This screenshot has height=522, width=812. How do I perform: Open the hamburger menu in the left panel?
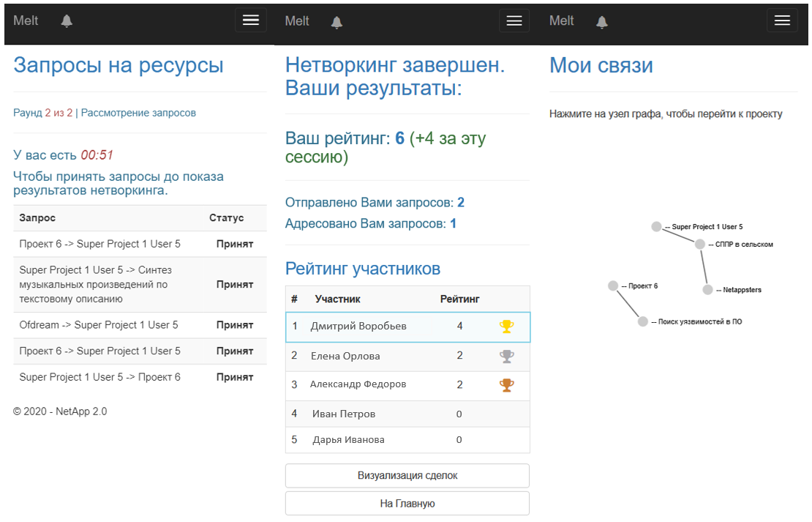pos(251,20)
